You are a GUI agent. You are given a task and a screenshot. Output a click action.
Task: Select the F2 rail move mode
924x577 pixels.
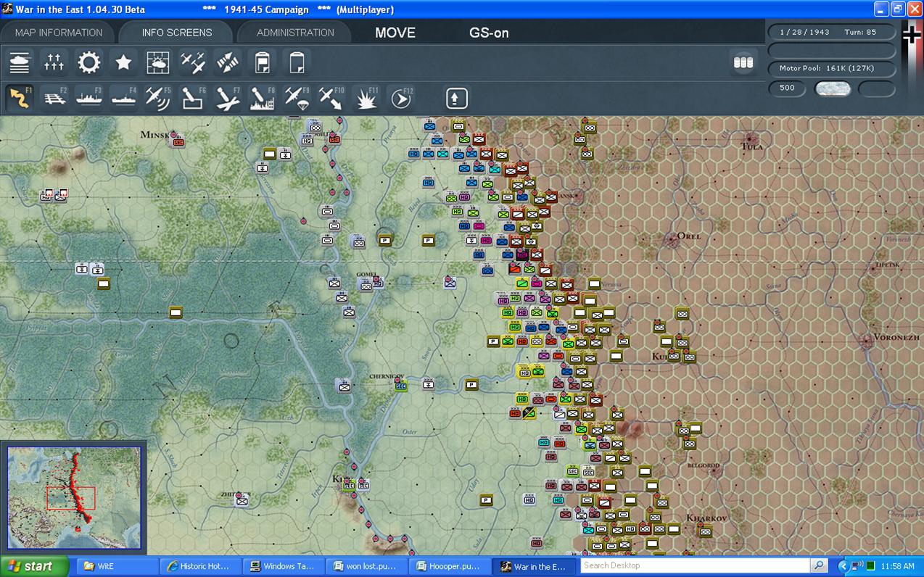click(x=54, y=98)
